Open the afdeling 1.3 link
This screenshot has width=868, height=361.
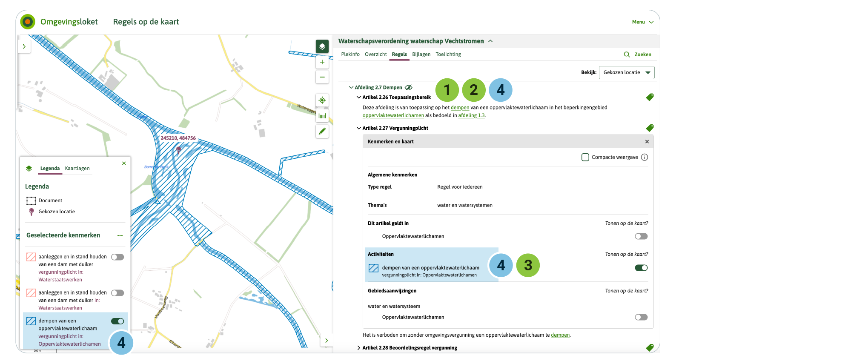click(471, 115)
